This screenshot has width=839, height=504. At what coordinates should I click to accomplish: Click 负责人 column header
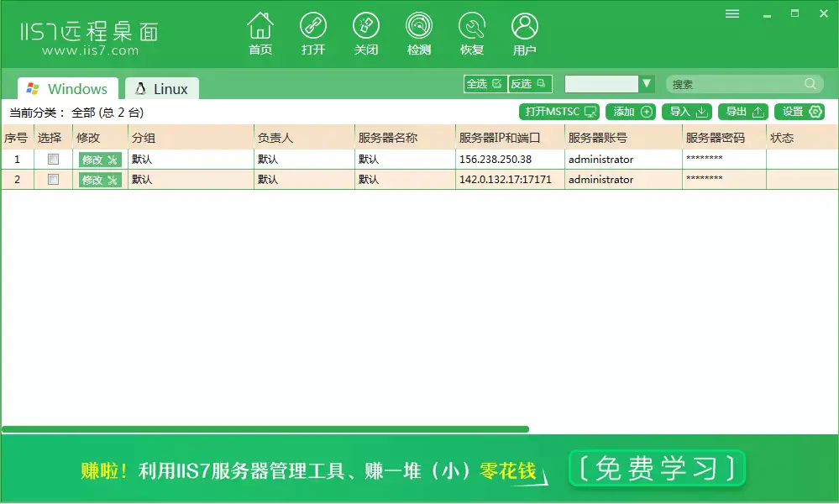[x=304, y=138]
